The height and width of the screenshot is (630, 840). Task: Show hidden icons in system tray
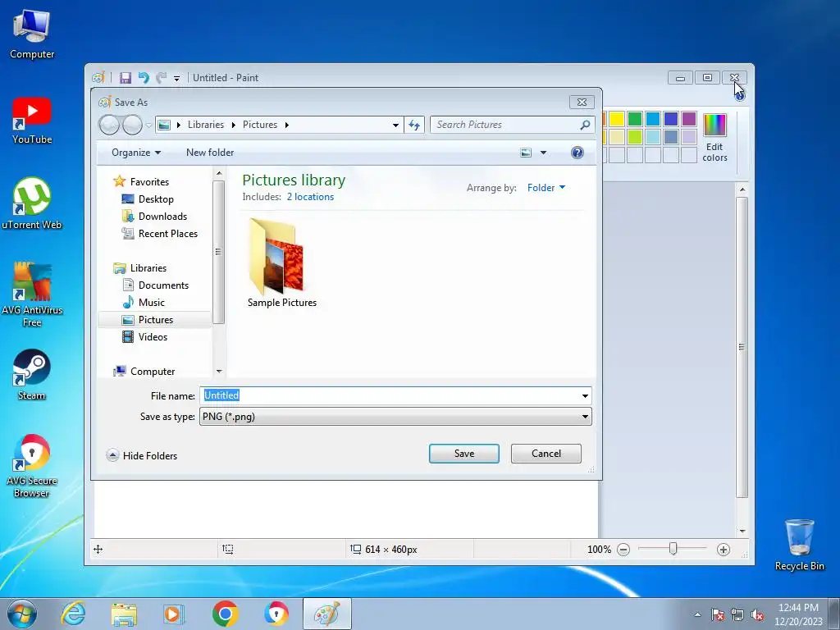click(697, 615)
